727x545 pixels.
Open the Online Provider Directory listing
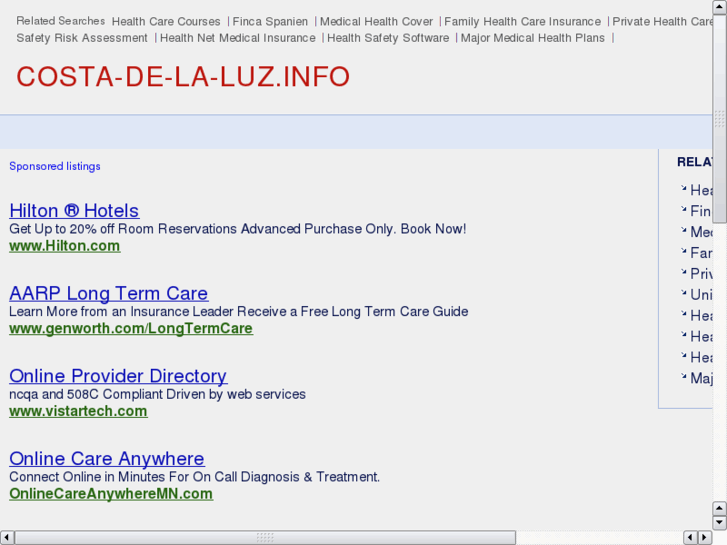118,376
